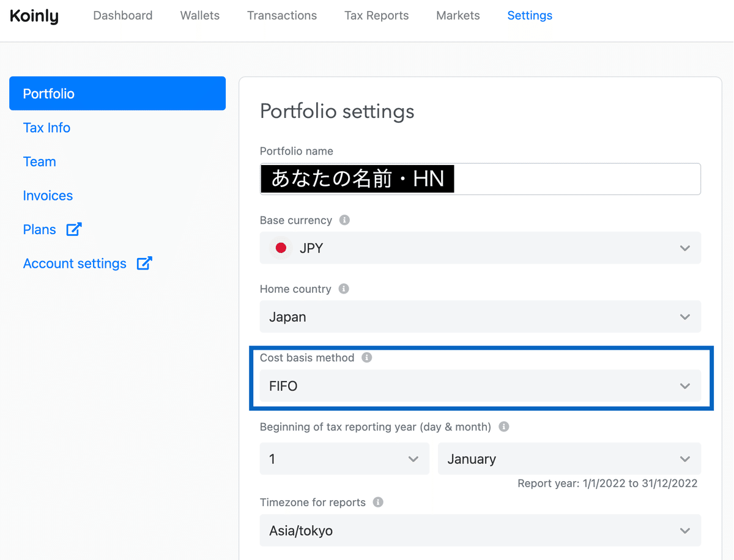This screenshot has width=734, height=560.
Task: Click Account settings external link icon
Action: click(144, 263)
